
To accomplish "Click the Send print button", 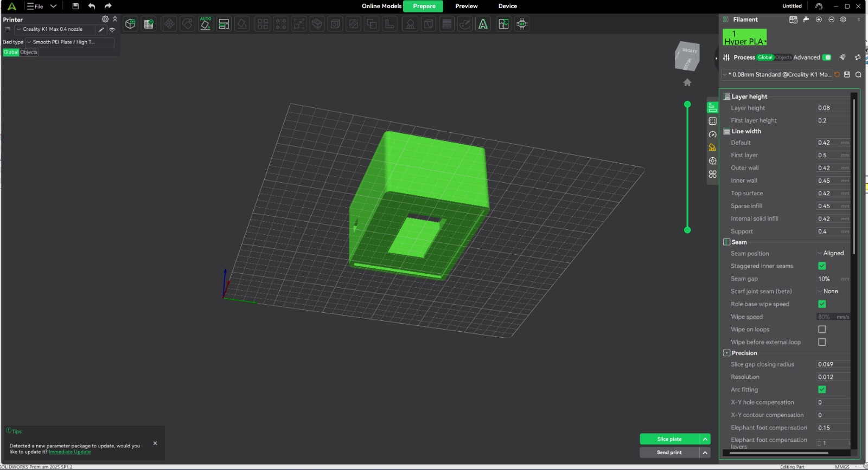I will tap(669, 453).
